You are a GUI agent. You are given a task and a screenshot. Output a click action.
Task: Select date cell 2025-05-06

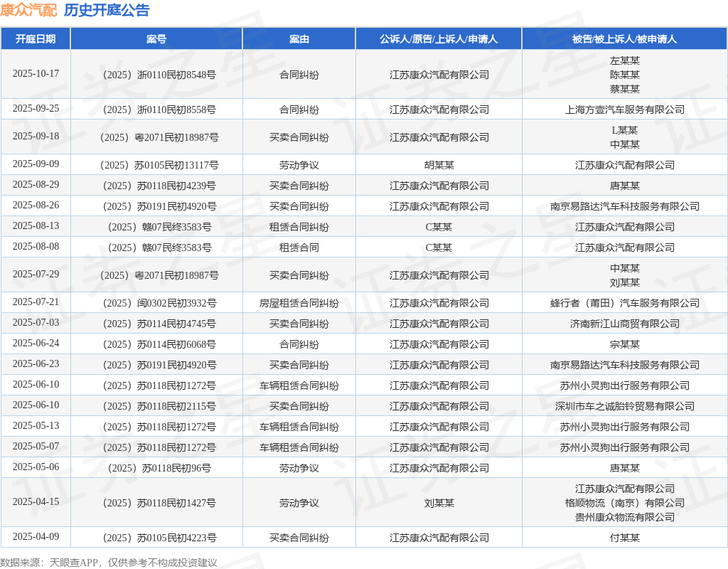coord(36,467)
